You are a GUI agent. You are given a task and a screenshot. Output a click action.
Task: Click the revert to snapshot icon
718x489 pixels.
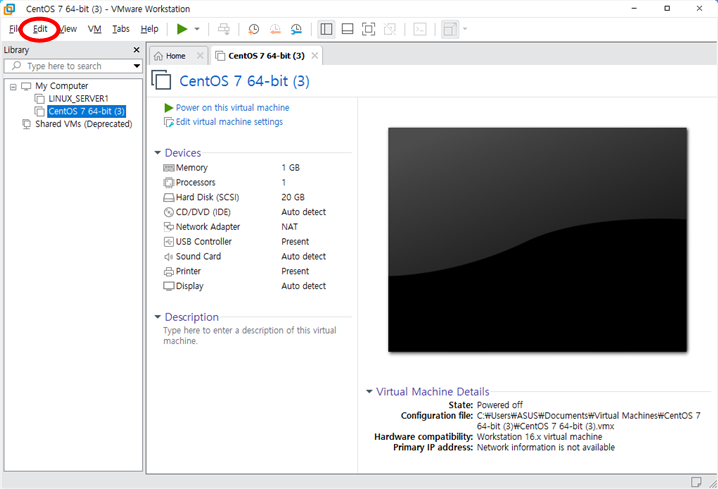(x=275, y=29)
